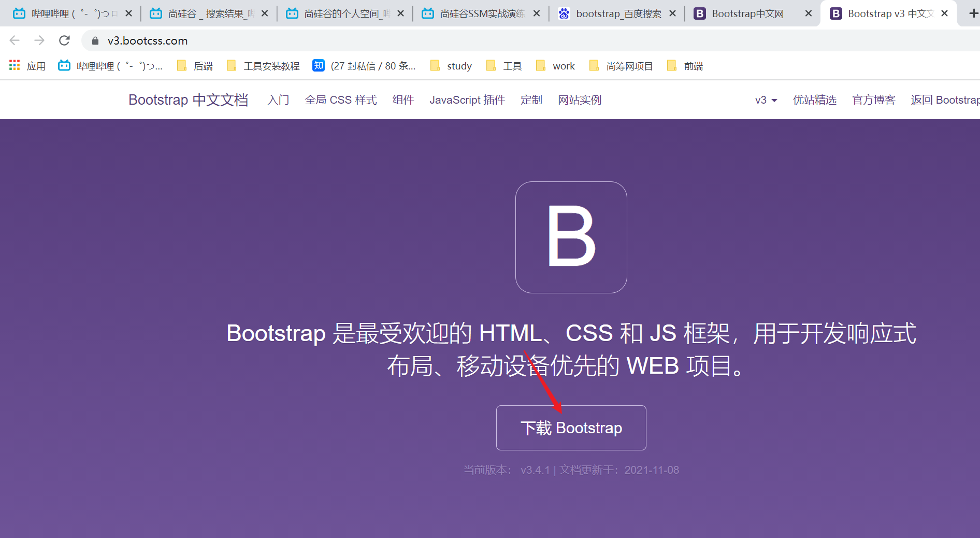Open the work bookmark folder

pos(555,66)
